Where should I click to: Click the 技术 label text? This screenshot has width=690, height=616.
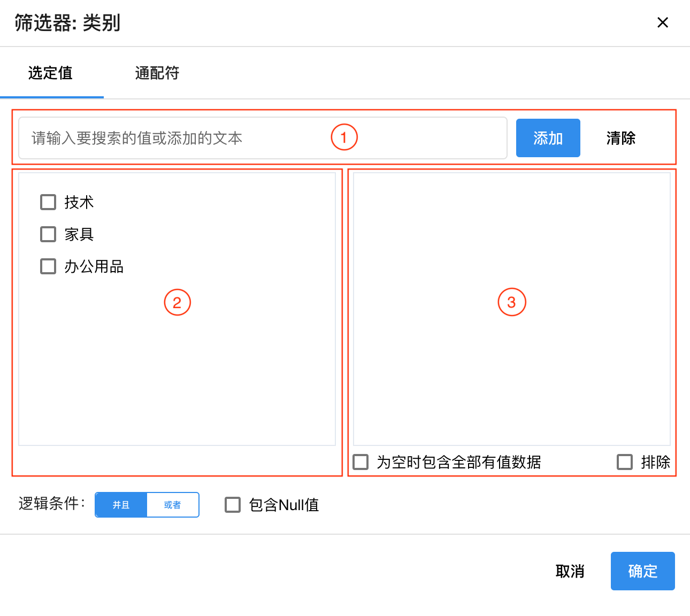[x=79, y=202]
